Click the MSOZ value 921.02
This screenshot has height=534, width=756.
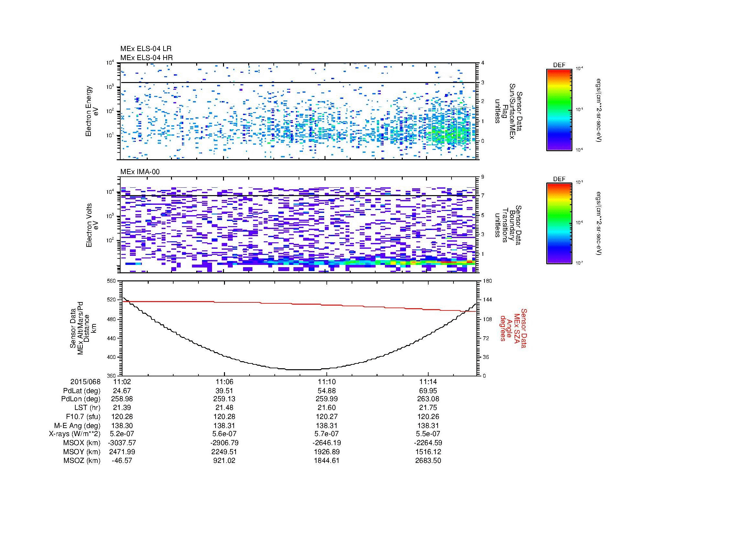pos(224,461)
